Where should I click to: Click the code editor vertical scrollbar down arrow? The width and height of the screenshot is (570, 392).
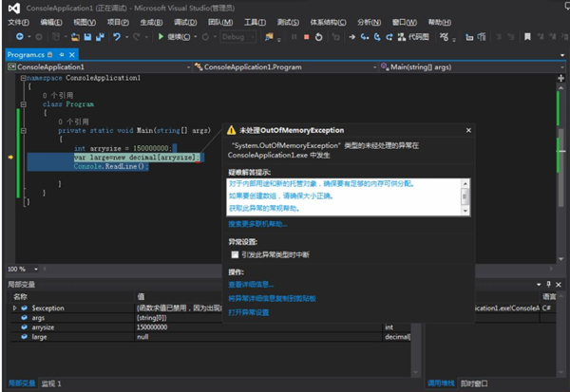click(560, 259)
